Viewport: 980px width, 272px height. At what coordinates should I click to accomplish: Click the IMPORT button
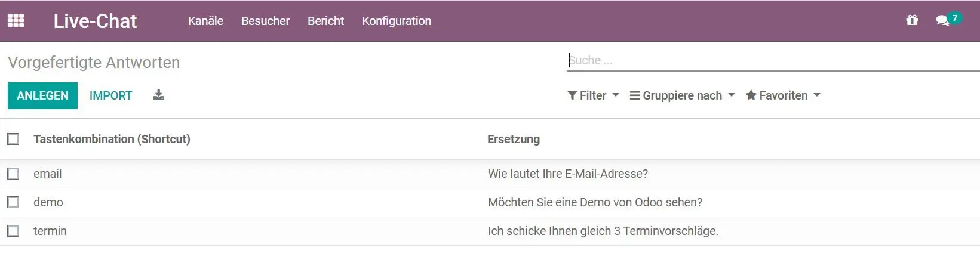pyautogui.click(x=110, y=95)
